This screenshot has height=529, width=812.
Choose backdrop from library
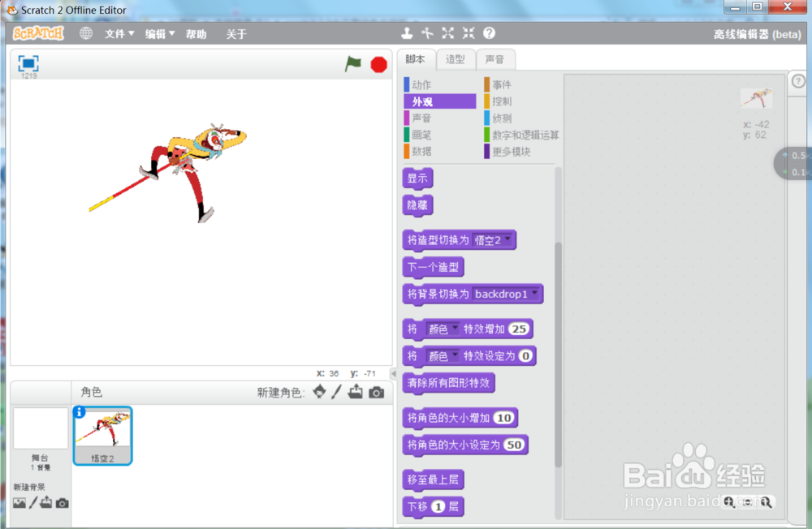(x=19, y=502)
